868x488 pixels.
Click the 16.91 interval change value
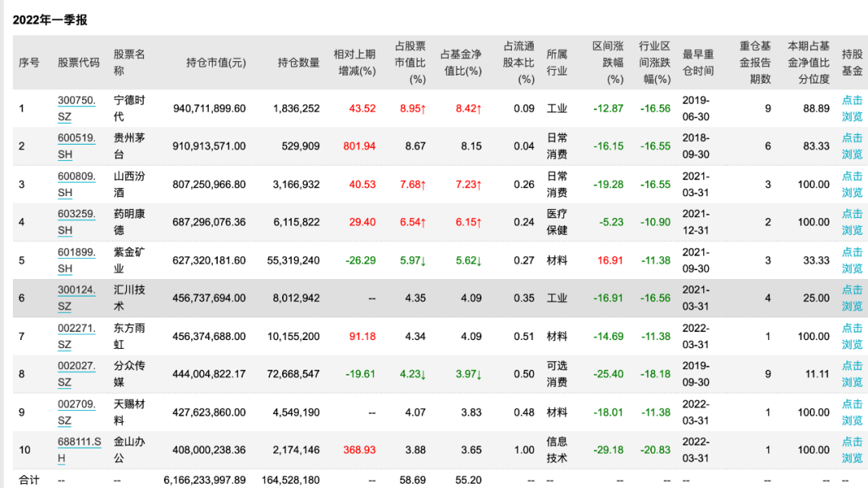[x=610, y=260]
